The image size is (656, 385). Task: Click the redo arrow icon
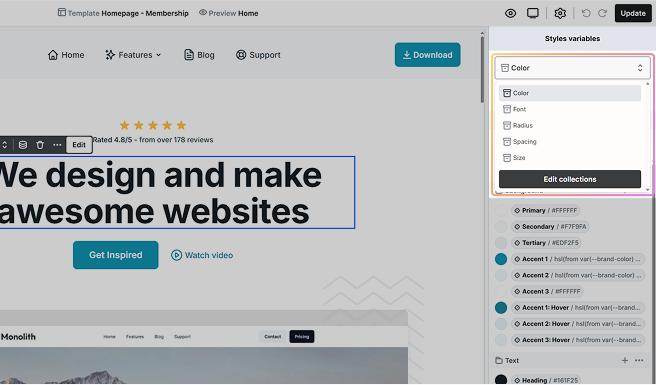(x=602, y=13)
